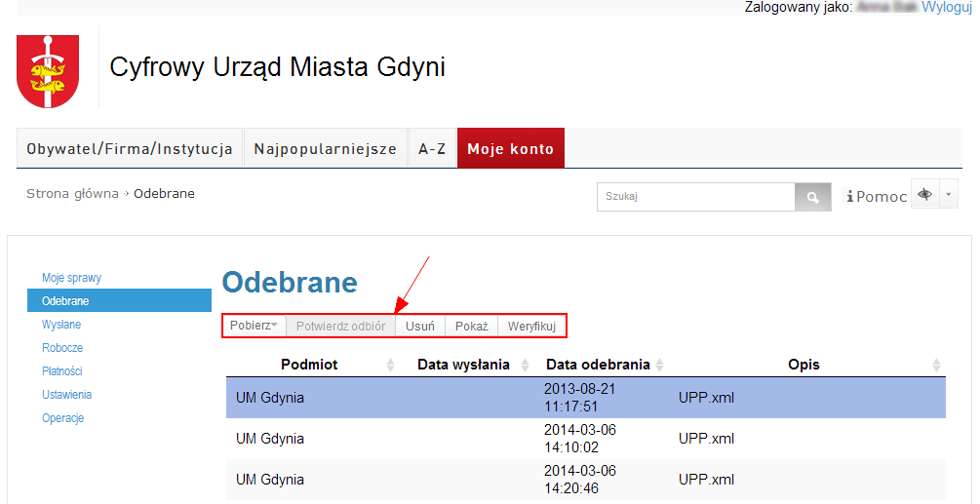Open the A-Z tab
Viewport: 980px width, 504px height.
(x=432, y=149)
